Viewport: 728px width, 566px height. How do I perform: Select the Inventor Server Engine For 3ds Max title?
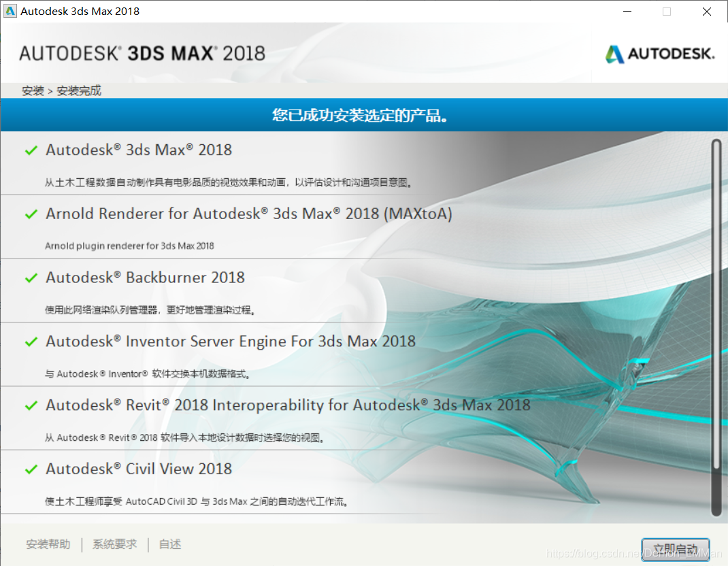coord(231,342)
